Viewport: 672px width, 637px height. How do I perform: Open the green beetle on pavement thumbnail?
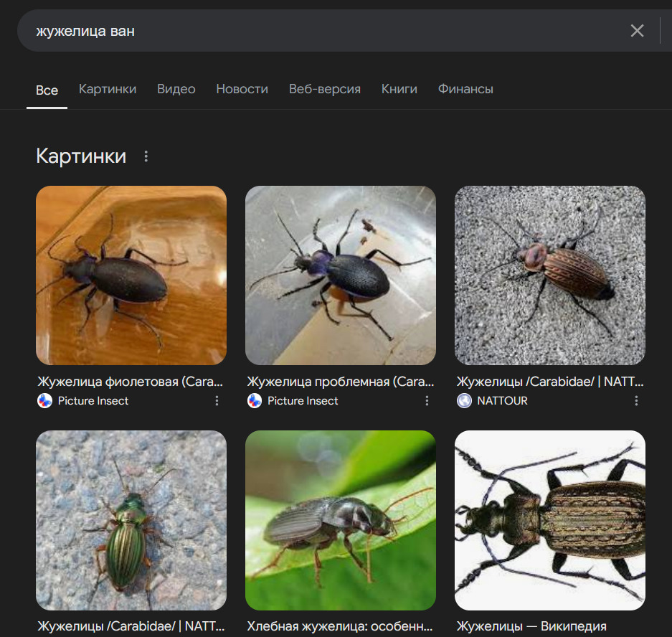tap(131, 520)
